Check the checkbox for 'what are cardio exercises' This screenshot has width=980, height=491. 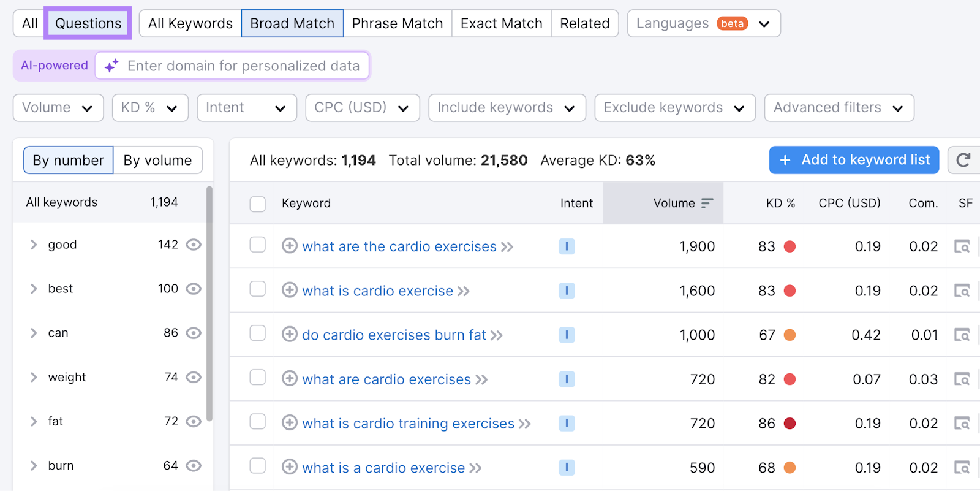pos(257,379)
